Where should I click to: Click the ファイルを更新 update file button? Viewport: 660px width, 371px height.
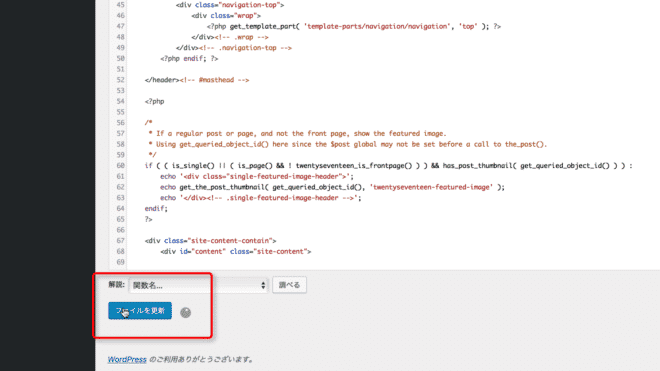(140, 311)
